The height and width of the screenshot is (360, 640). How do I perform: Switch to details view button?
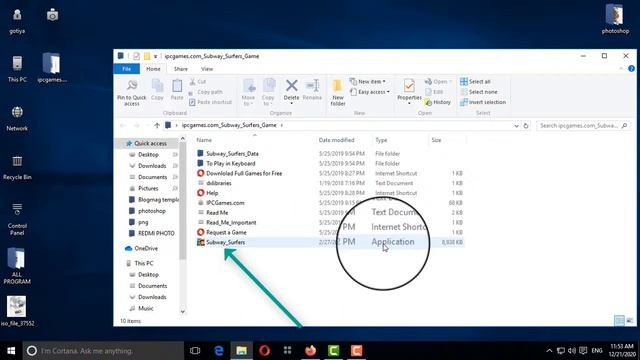click(619, 320)
